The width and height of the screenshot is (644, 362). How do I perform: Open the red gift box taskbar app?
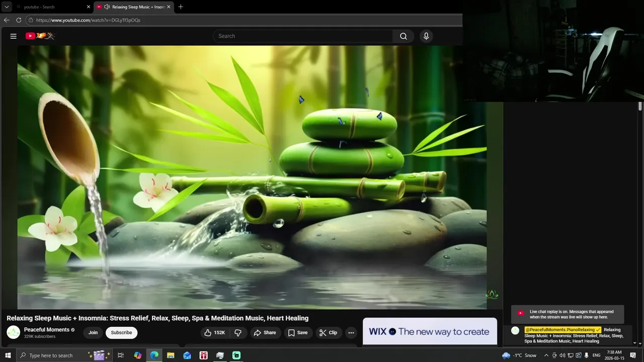point(203,355)
